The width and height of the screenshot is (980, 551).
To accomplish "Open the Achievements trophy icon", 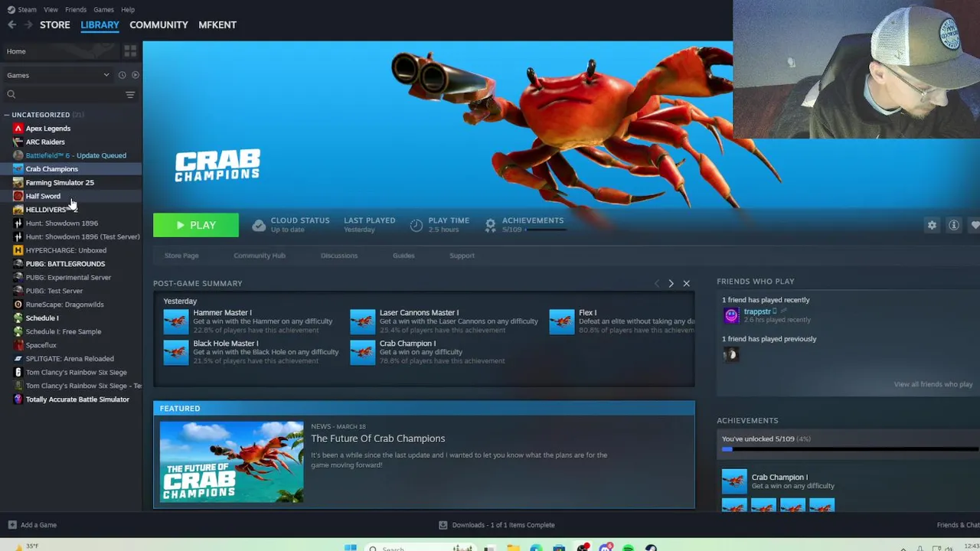I will coord(490,224).
